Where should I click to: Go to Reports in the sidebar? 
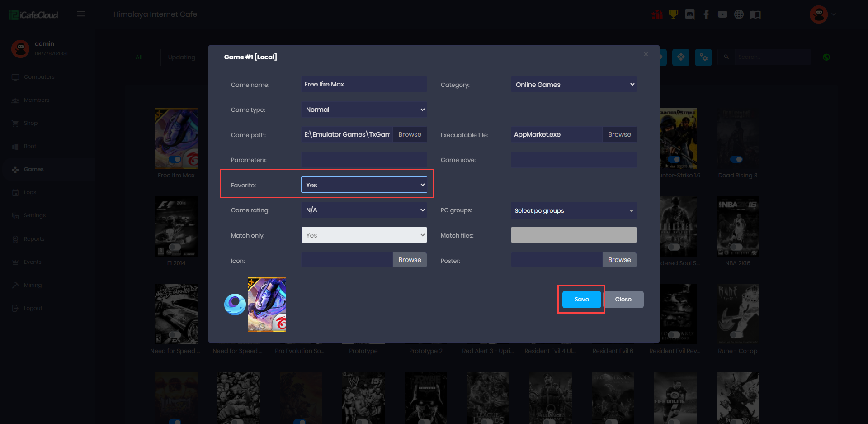coord(34,239)
